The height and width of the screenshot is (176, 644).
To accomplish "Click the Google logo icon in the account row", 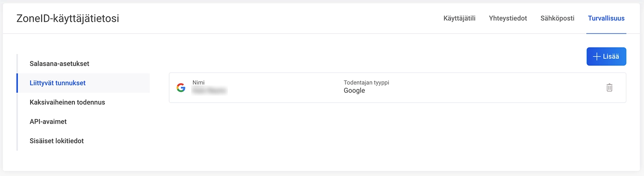I will pos(181,88).
